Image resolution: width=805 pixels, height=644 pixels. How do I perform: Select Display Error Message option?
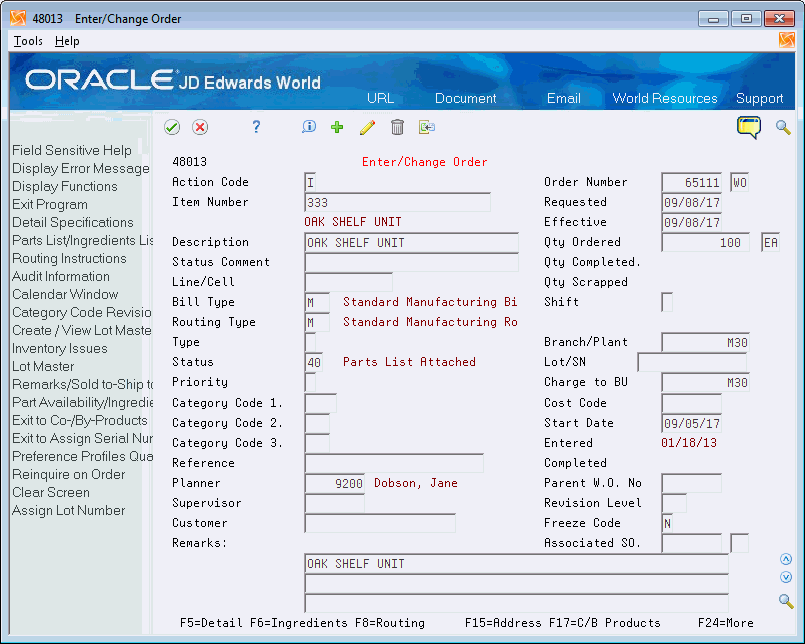click(81, 168)
